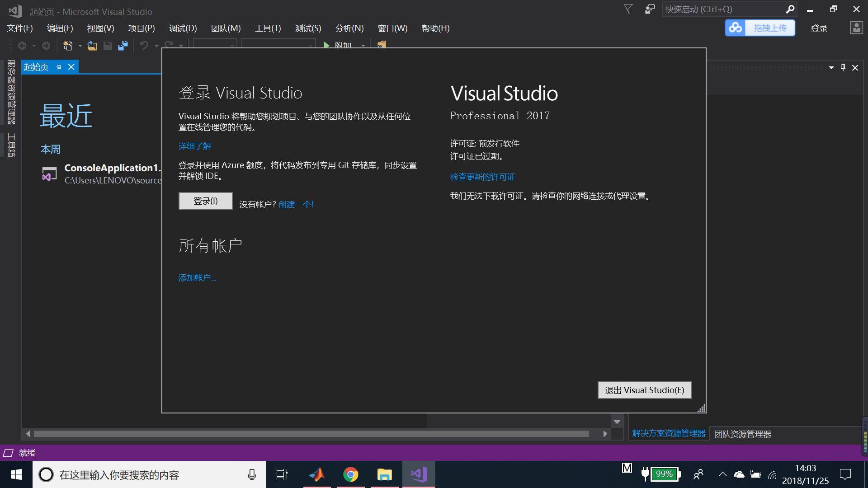Screen dimensions: 868x488
Task: Open the send feedback smiley icon
Action: pos(650,9)
